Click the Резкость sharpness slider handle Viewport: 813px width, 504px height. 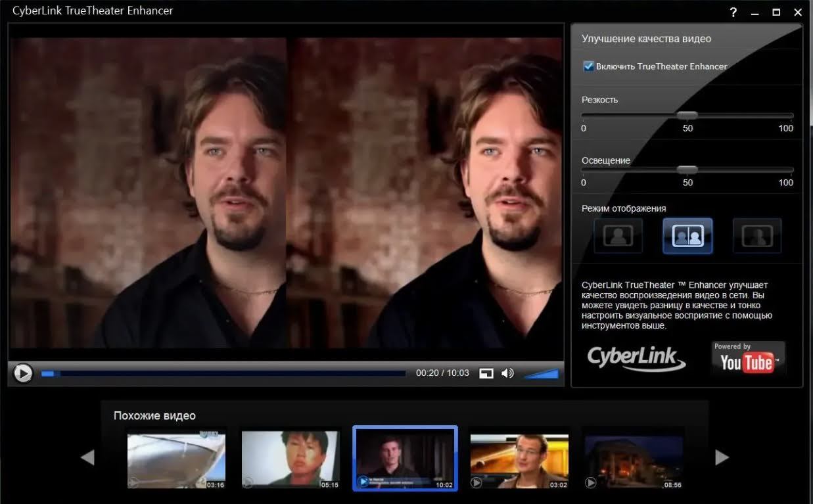point(687,115)
